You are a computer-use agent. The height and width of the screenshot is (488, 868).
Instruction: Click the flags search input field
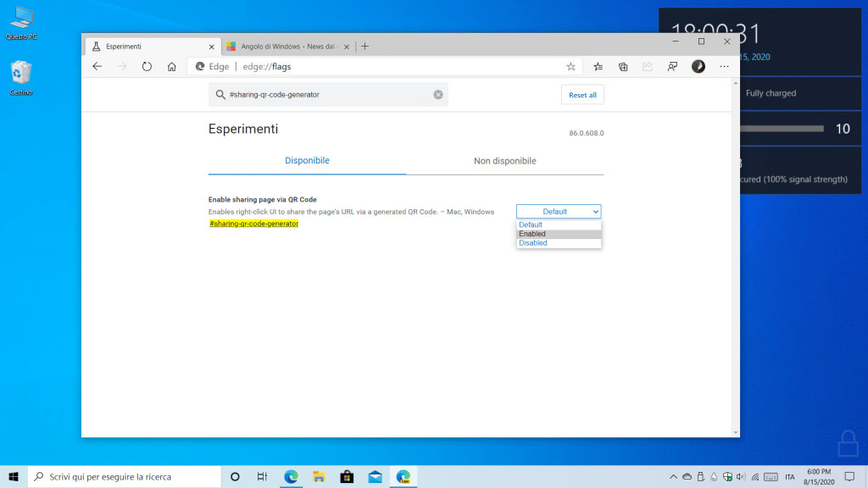pos(326,95)
